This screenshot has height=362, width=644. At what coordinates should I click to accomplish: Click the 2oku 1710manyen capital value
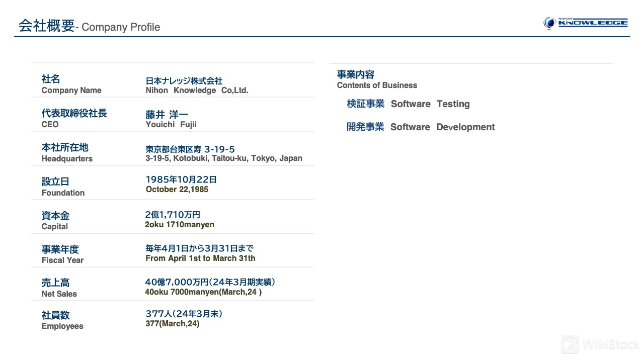click(x=180, y=225)
